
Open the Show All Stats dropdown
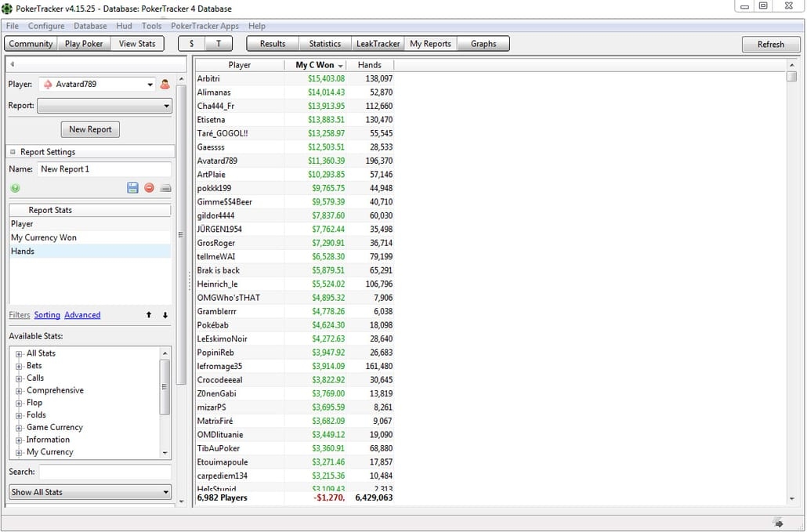pyautogui.click(x=90, y=492)
